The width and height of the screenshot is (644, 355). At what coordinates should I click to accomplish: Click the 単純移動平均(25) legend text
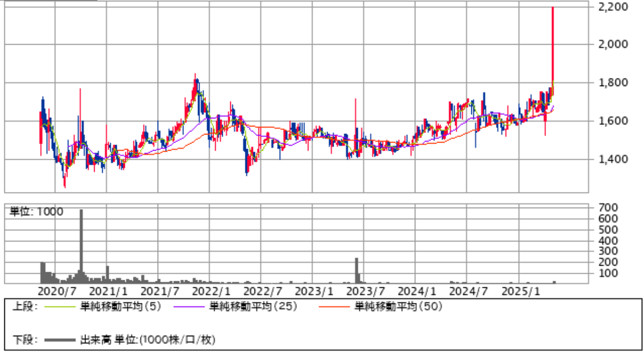click(253, 307)
